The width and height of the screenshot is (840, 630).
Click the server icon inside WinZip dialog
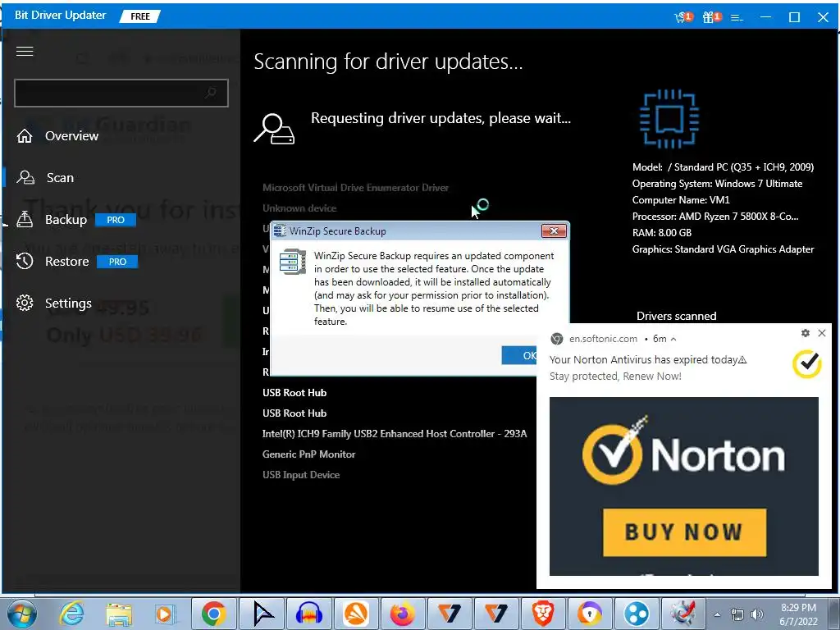click(293, 262)
